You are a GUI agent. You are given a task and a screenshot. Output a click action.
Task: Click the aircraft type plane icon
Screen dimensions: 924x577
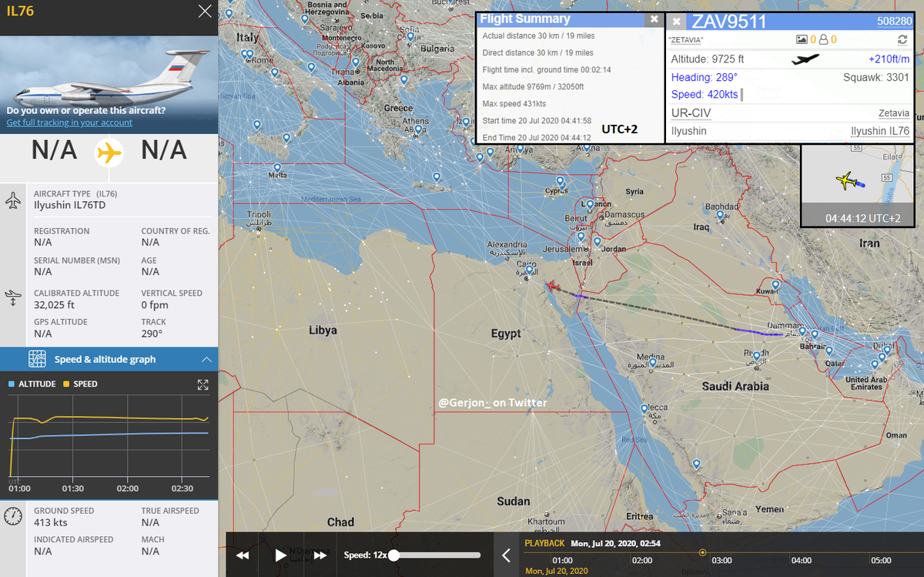[14, 202]
